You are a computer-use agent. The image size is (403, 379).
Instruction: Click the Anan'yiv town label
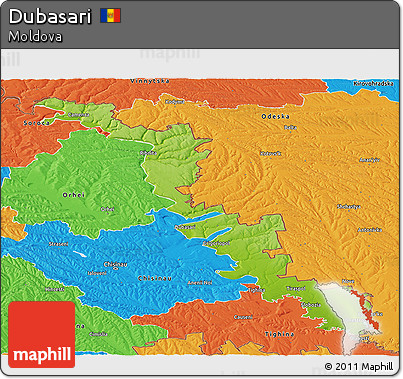point(369,160)
